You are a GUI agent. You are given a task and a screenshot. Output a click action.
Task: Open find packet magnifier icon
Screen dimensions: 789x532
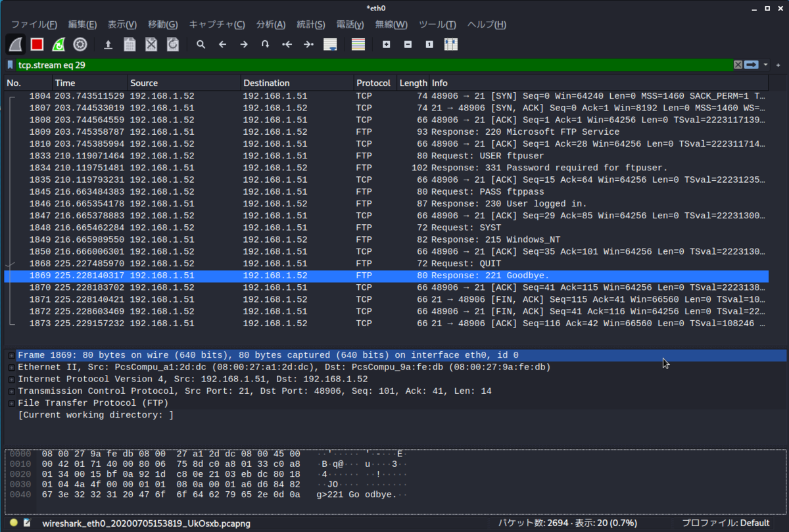tap(201, 45)
